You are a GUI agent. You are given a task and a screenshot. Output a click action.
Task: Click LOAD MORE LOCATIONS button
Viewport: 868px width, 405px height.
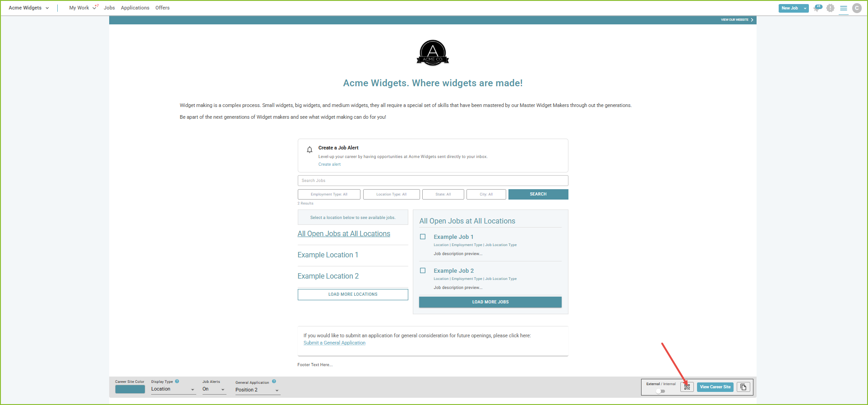[x=353, y=294]
